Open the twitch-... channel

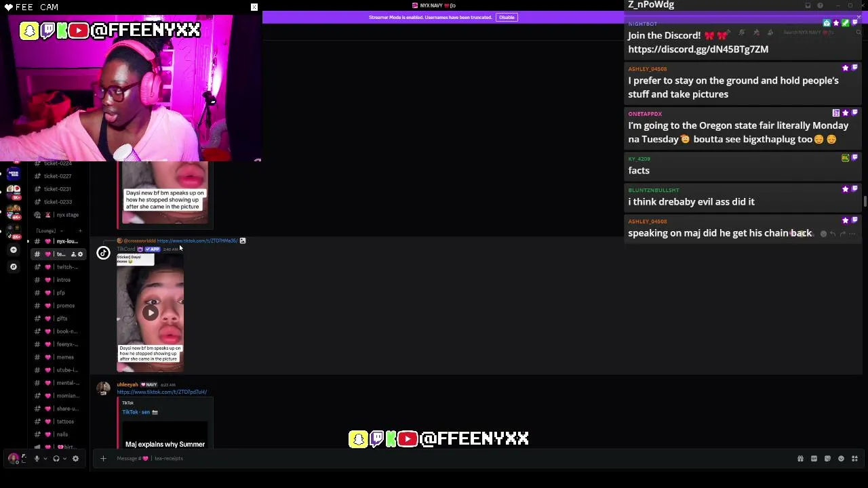coord(58,267)
